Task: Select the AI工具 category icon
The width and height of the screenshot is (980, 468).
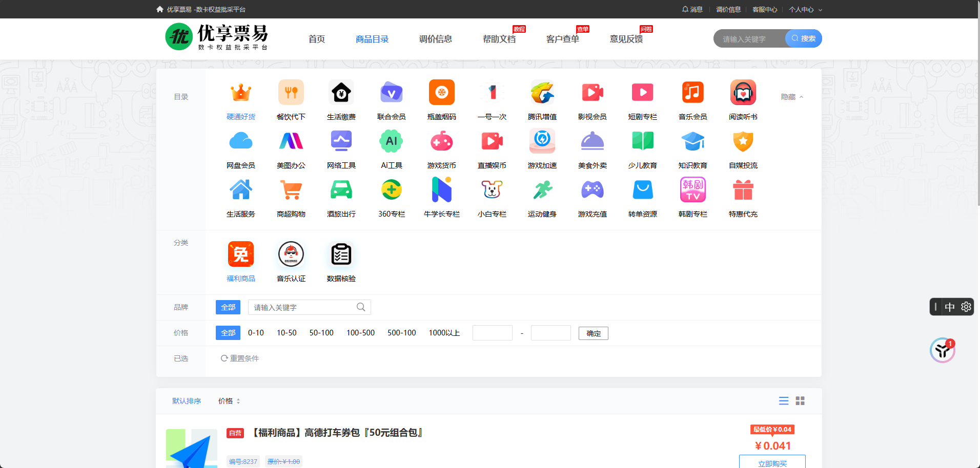Action: click(x=392, y=141)
